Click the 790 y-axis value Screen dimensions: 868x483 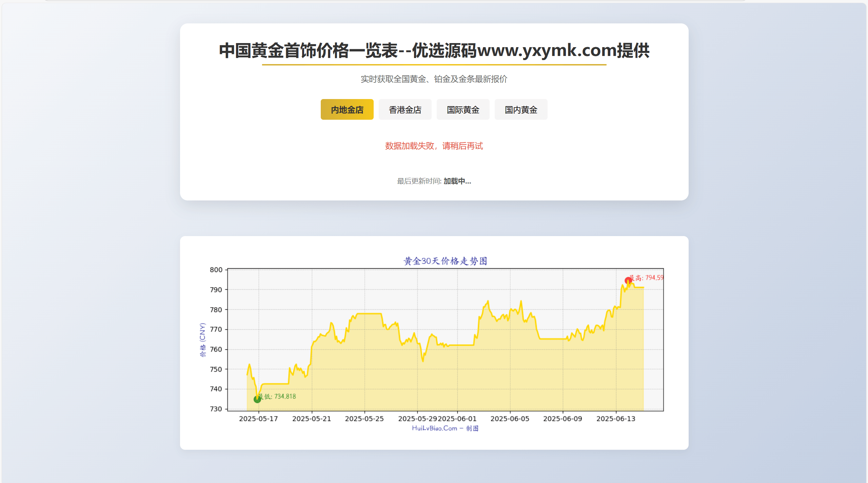tap(216, 290)
